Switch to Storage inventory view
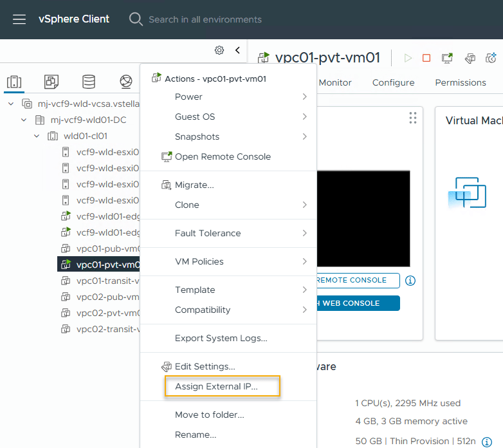The width and height of the screenshot is (503, 448). click(x=89, y=82)
